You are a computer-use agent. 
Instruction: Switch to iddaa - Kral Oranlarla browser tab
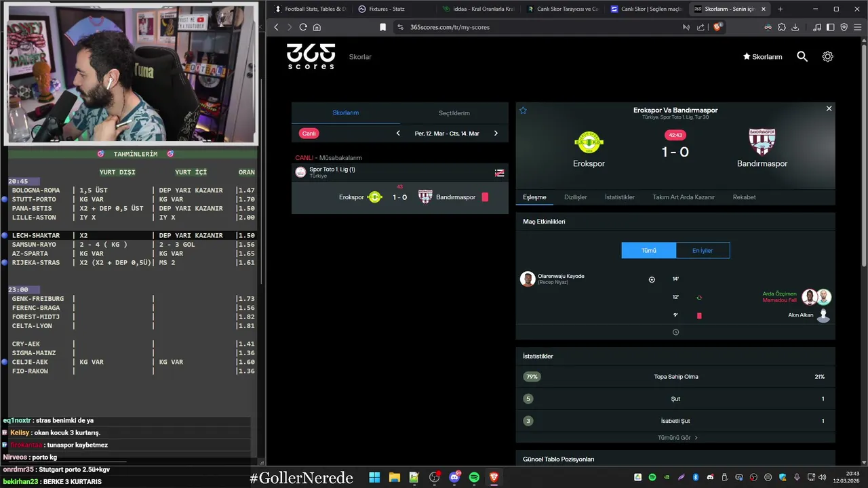(479, 9)
